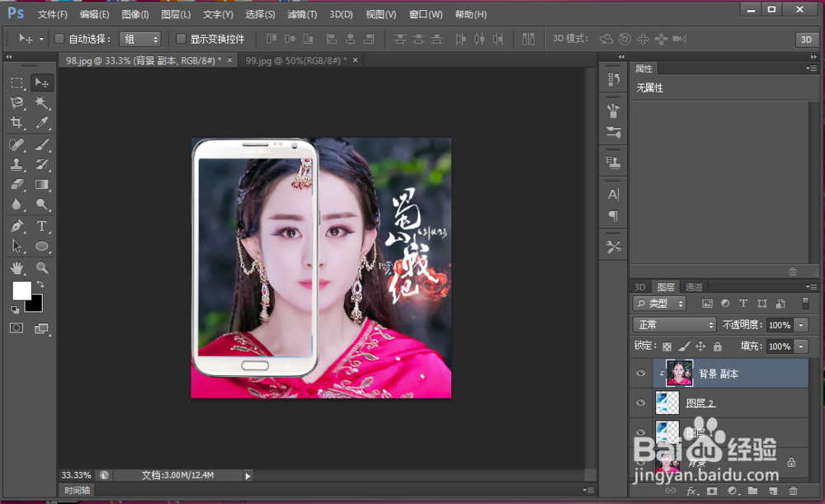Click the opacity 100% value field
Viewport: 825px width, 504px height.
[x=780, y=325]
